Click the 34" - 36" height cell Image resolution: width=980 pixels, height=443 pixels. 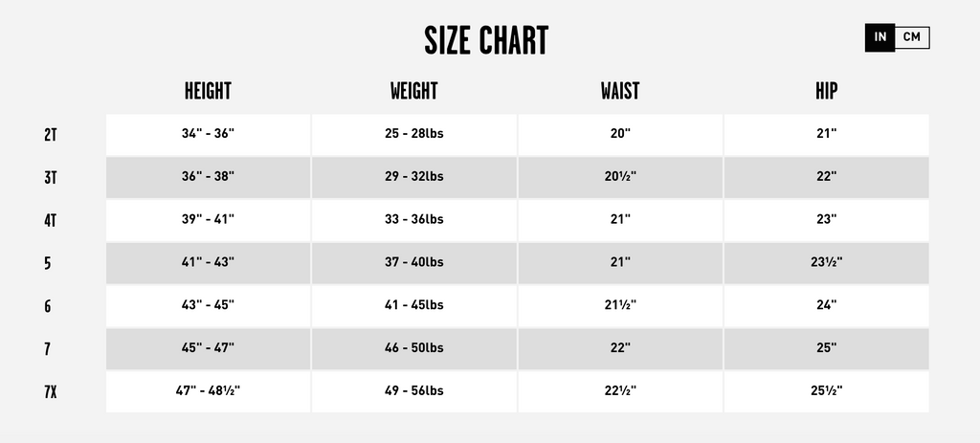pyautogui.click(x=208, y=135)
